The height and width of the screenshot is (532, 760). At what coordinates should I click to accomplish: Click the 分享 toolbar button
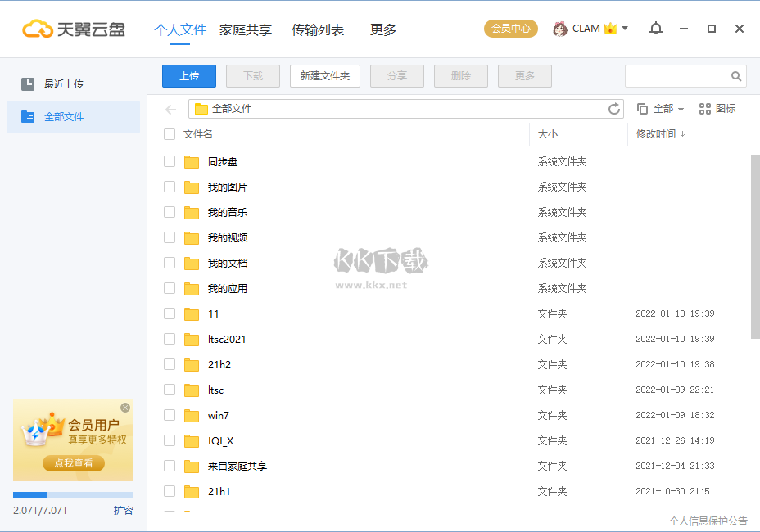(x=397, y=76)
